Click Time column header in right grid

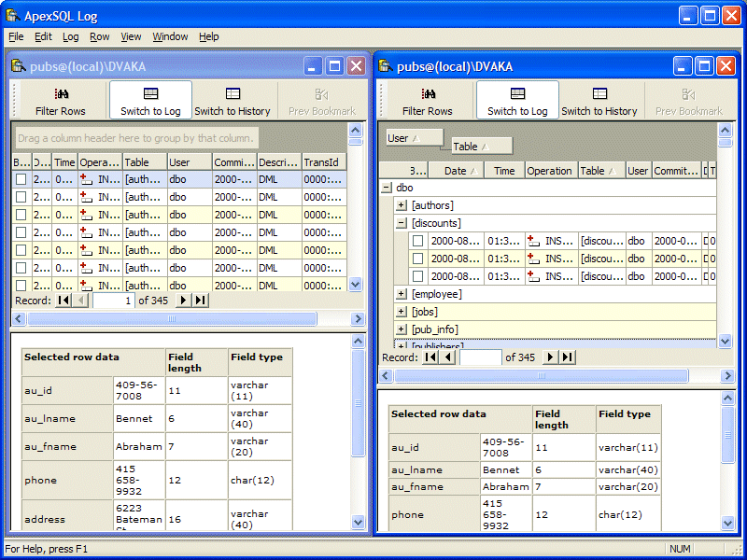504,171
